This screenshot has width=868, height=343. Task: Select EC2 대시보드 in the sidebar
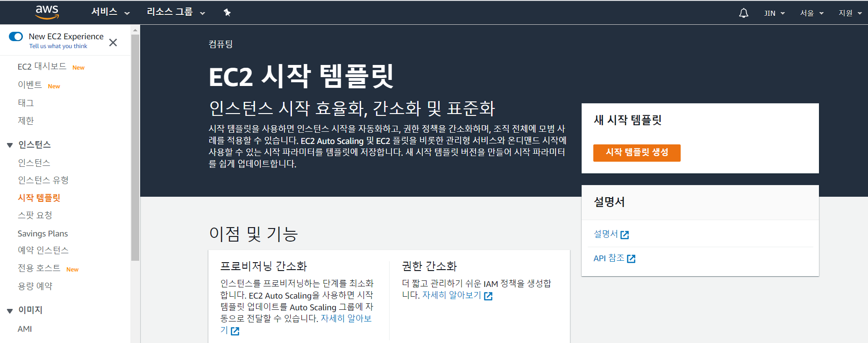point(42,67)
